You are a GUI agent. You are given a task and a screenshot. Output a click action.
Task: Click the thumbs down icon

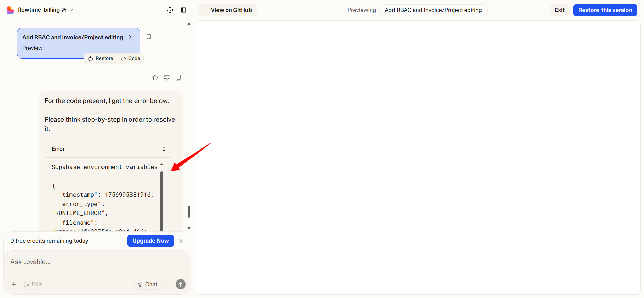click(167, 78)
